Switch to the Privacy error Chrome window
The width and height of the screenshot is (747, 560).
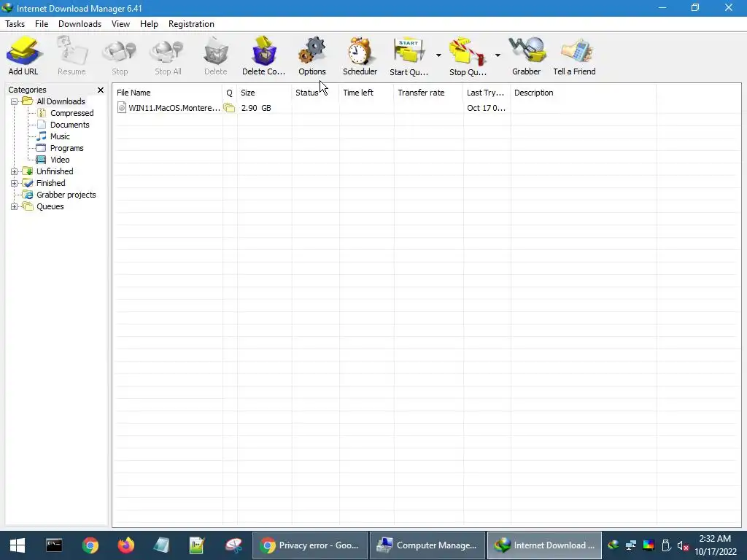coord(309,545)
